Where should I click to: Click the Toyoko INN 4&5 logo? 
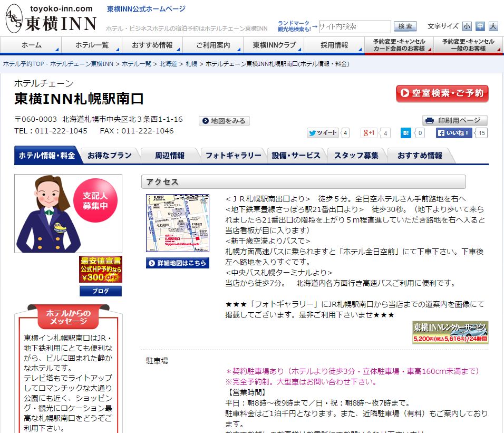click(52, 18)
